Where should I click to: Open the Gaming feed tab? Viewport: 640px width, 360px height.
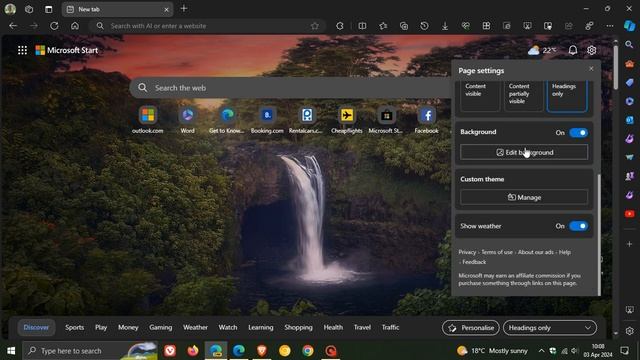(x=160, y=327)
